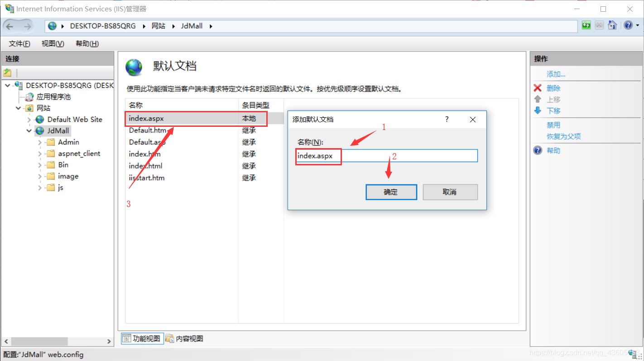Open the 帮助(H) menu
The height and width of the screenshot is (361, 644).
[x=87, y=43]
